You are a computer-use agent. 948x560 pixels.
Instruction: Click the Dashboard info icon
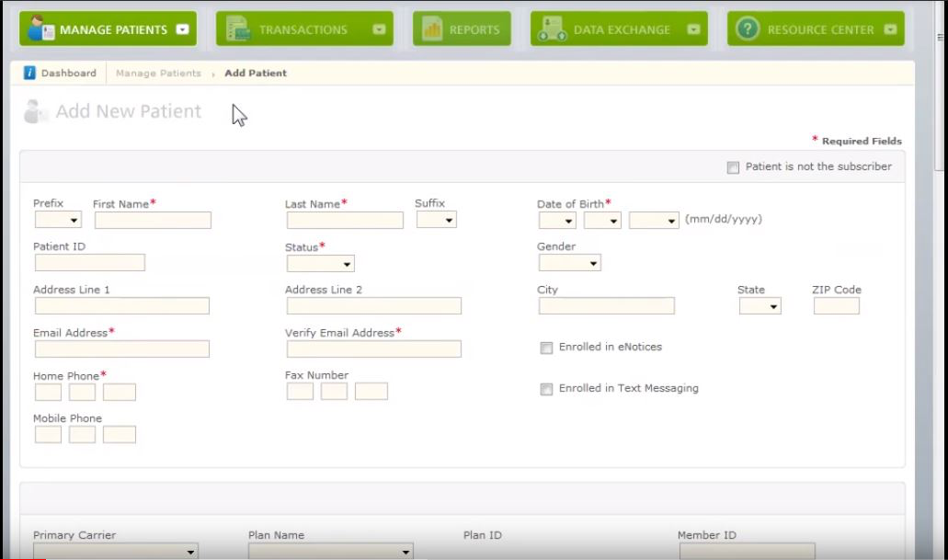[x=31, y=72]
